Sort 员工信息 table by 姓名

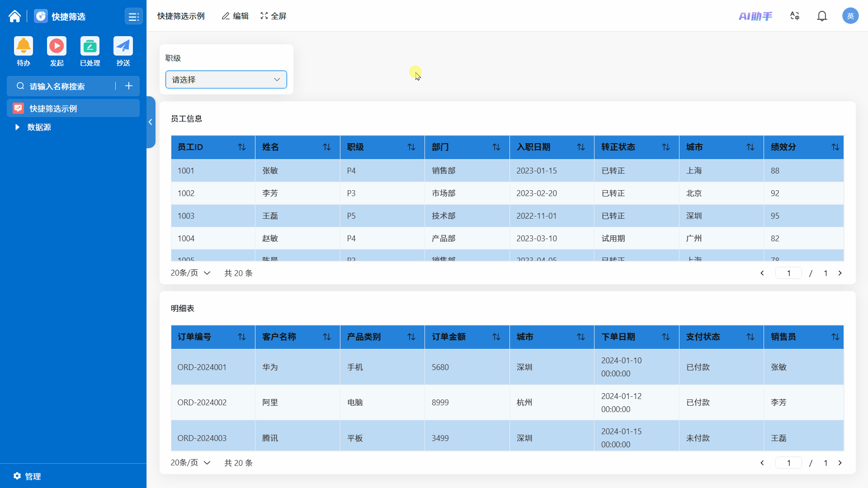[327, 147]
